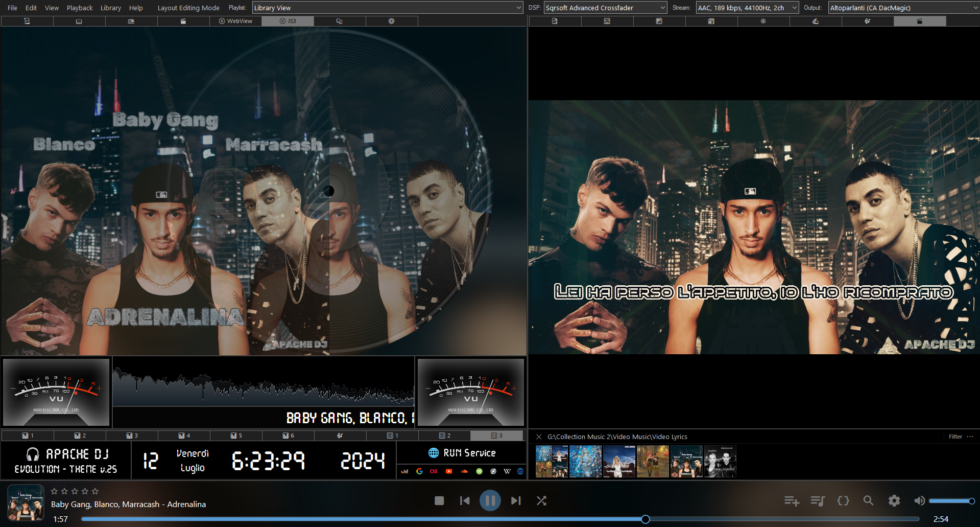
Task: Open the Last.fm icon
Action: click(434, 471)
